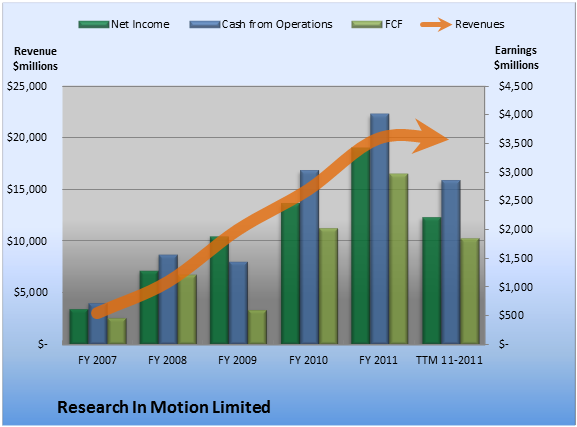Image resolution: width=577 pixels, height=427 pixels.
Task: Select the FY 2009 Cash from Operations bar
Action: (238, 303)
